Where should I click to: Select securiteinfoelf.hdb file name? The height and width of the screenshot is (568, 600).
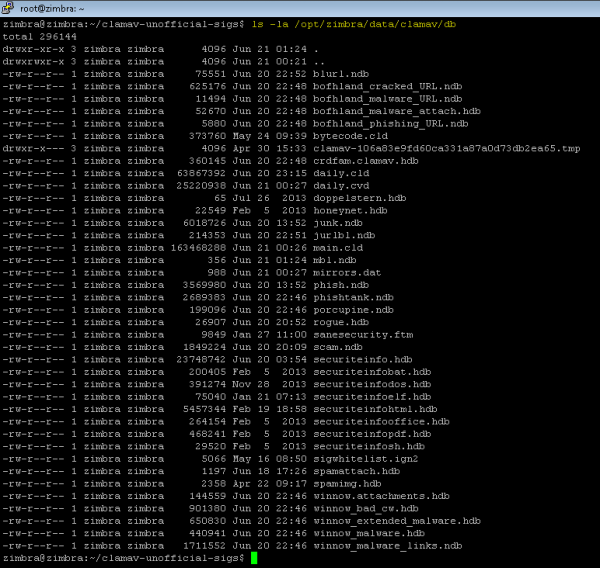[x=372, y=397]
